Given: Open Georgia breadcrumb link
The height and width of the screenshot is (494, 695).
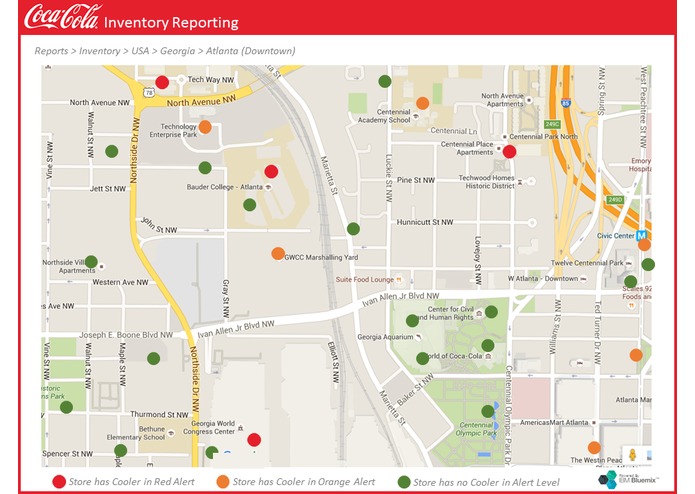Looking at the screenshot, I should [177, 51].
